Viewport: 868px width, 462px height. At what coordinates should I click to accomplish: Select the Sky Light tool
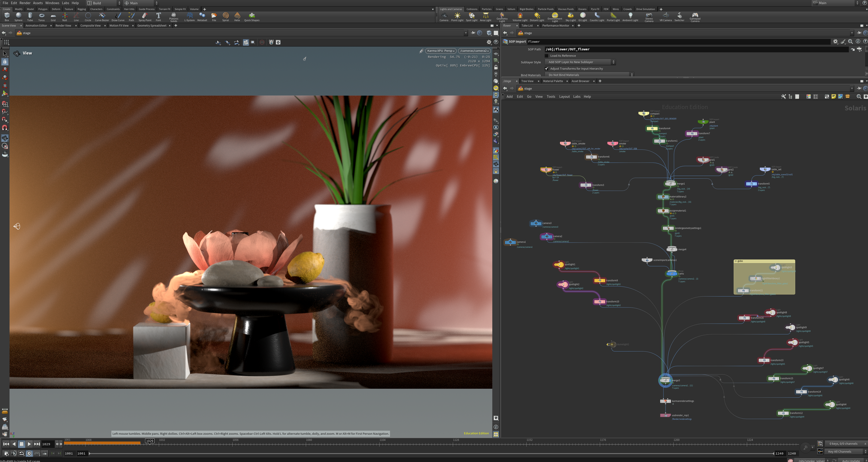(x=570, y=17)
